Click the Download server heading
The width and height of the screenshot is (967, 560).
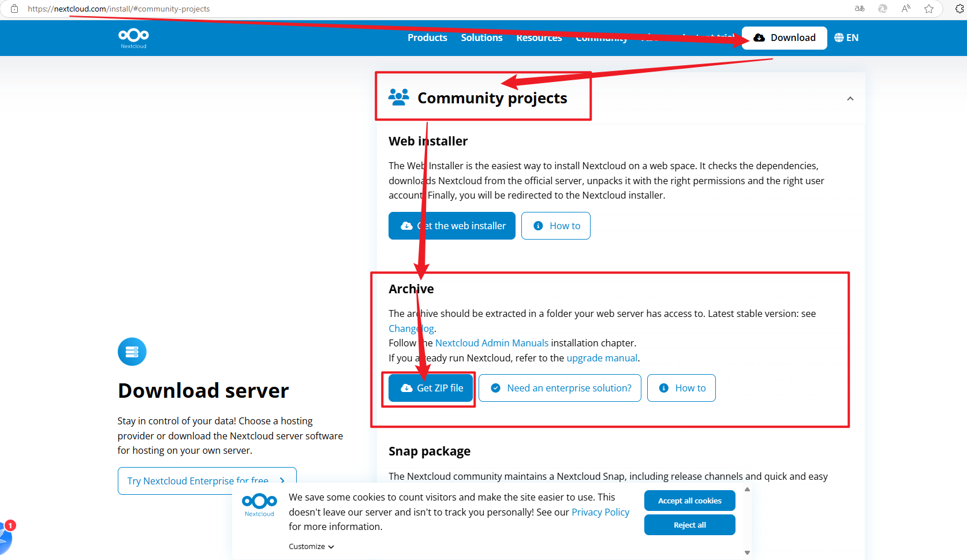[x=203, y=391]
